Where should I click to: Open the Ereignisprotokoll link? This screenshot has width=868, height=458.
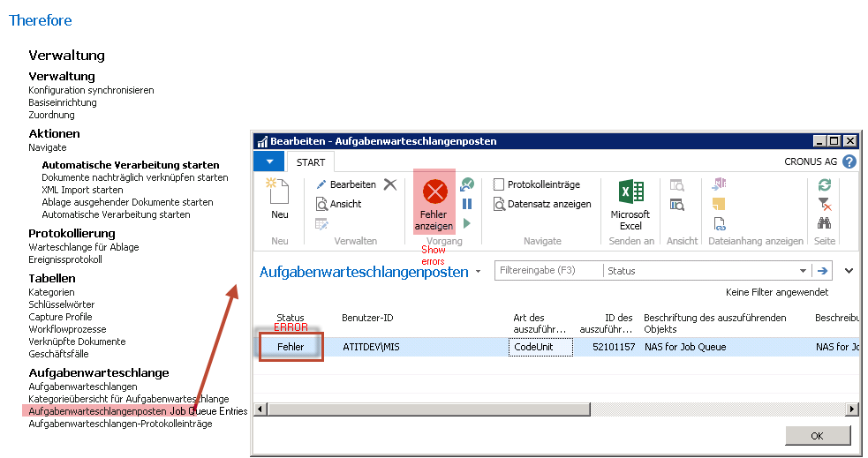[65, 259]
